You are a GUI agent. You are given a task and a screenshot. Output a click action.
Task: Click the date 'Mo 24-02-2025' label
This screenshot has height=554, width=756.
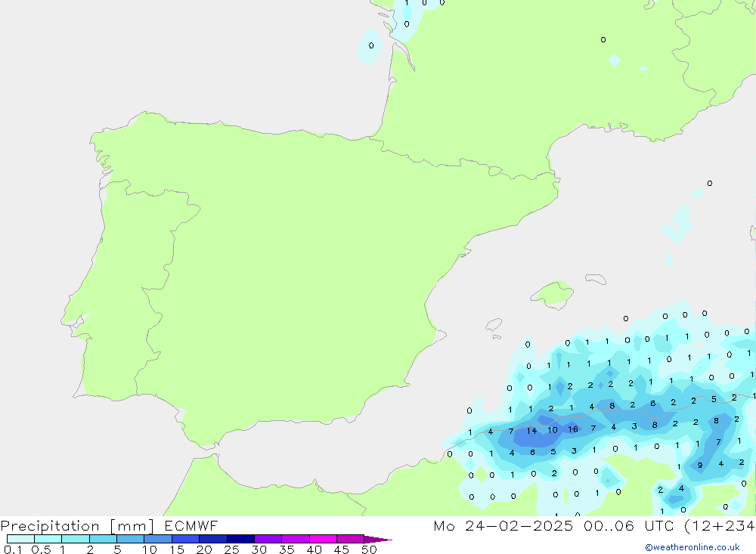tap(503, 525)
